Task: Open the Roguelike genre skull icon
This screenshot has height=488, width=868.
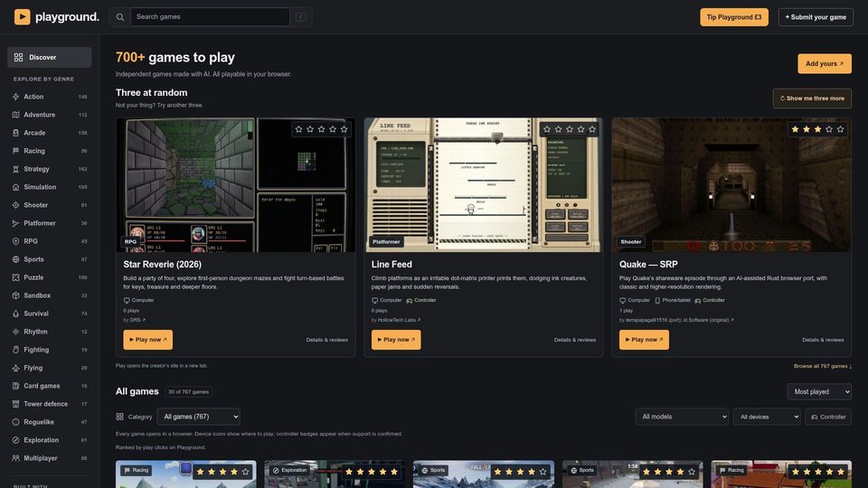Action: tap(15, 422)
